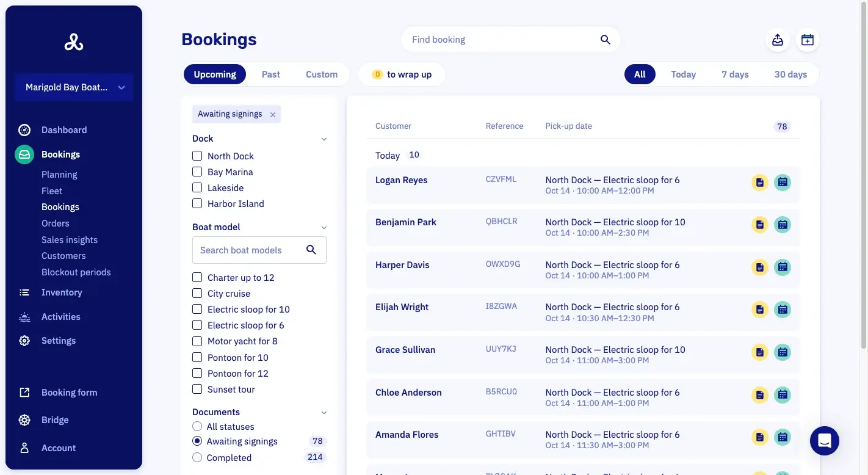
Task: Check the Harbor Island checkbox
Action: coord(197,203)
